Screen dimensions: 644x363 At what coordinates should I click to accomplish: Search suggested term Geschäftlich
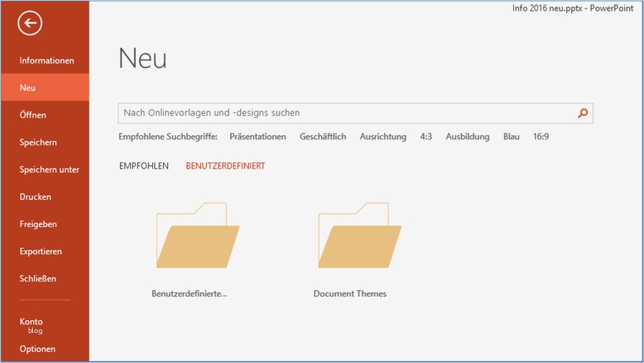323,136
